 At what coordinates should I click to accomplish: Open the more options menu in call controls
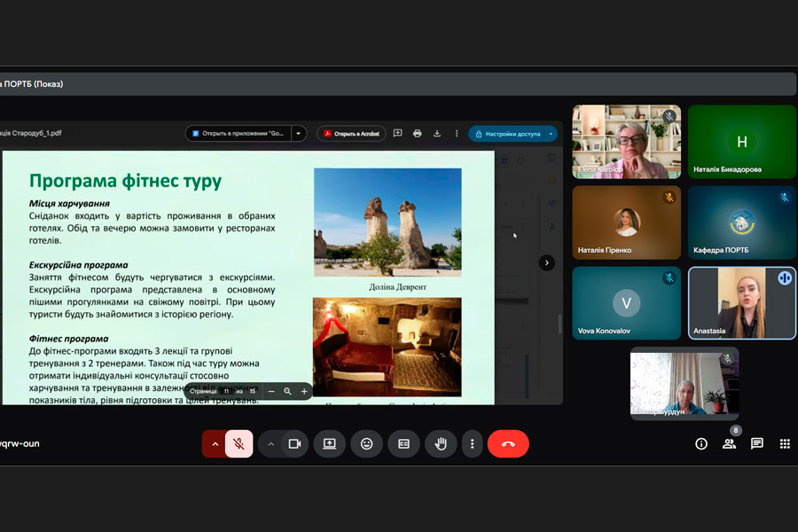(473, 443)
